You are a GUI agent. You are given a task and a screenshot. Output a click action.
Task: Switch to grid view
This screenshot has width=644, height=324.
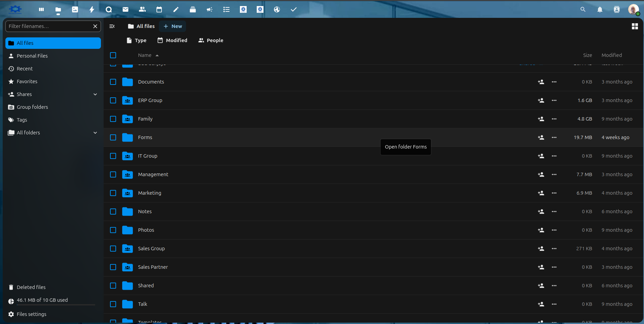(x=635, y=26)
